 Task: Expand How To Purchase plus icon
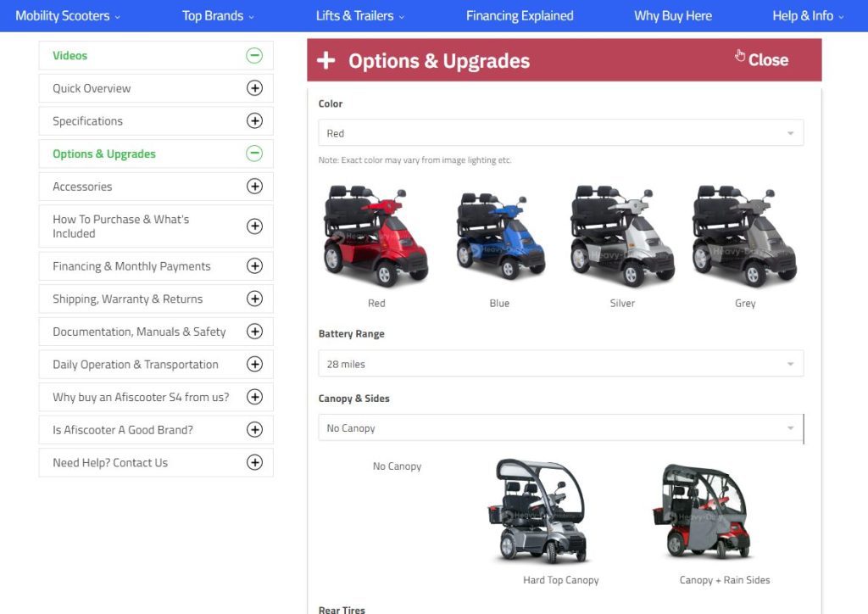click(x=254, y=226)
